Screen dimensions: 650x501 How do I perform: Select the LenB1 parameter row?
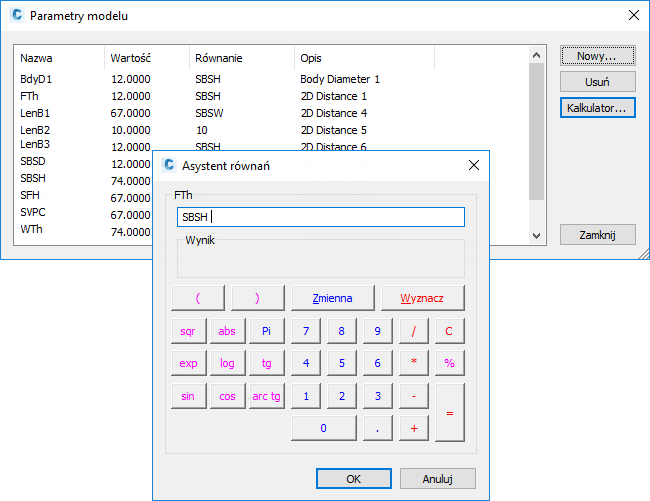[x=272, y=113]
